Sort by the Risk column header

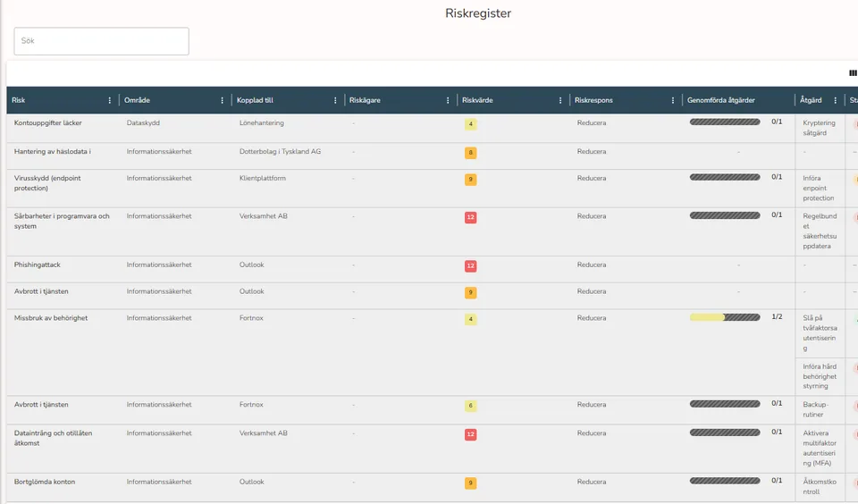click(19, 100)
